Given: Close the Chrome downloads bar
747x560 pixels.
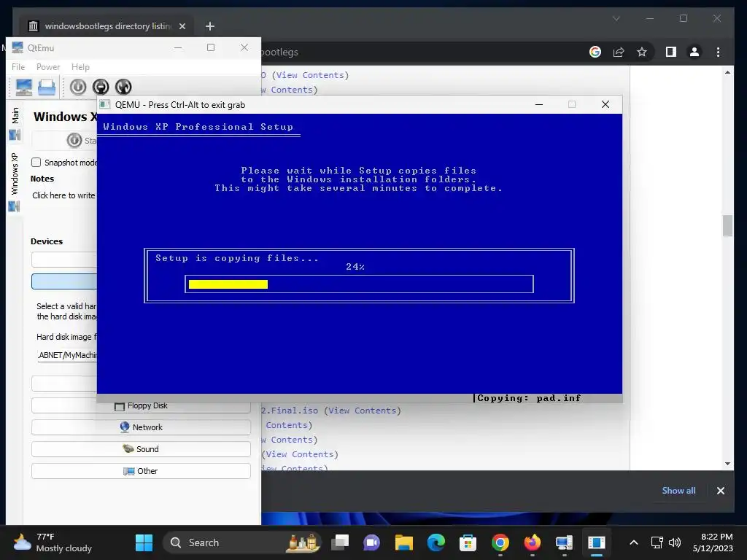Looking at the screenshot, I should pyautogui.click(x=720, y=491).
